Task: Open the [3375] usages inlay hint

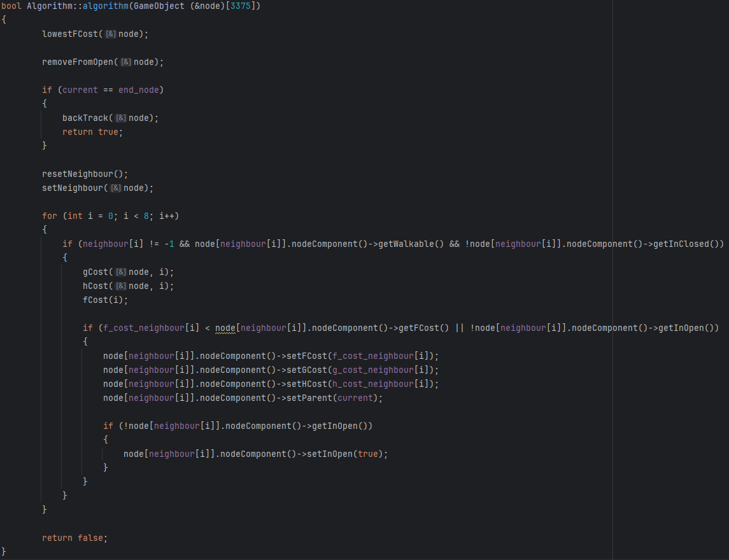Action: [241, 6]
